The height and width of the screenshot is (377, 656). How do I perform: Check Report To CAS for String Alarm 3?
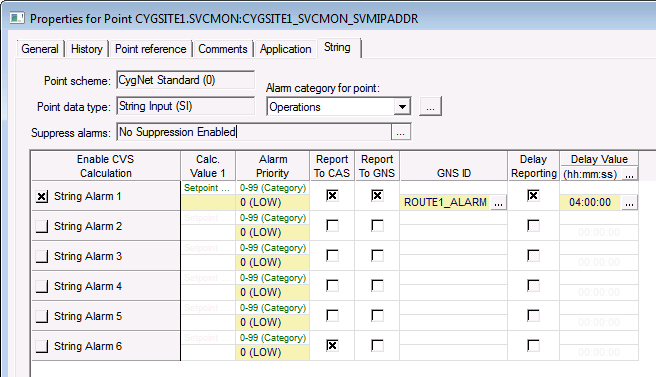pyautogui.click(x=332, y=255)
